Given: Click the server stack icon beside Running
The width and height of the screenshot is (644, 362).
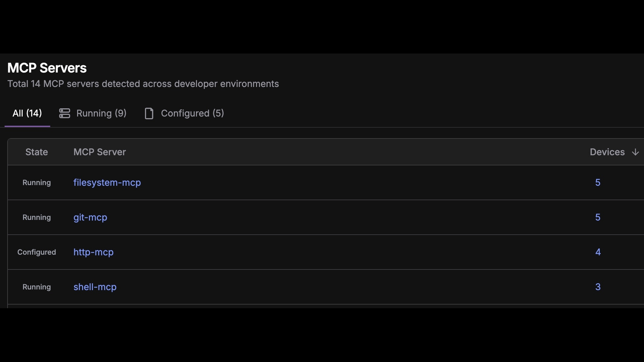Looking at the screenshot, I should (64, 113).
